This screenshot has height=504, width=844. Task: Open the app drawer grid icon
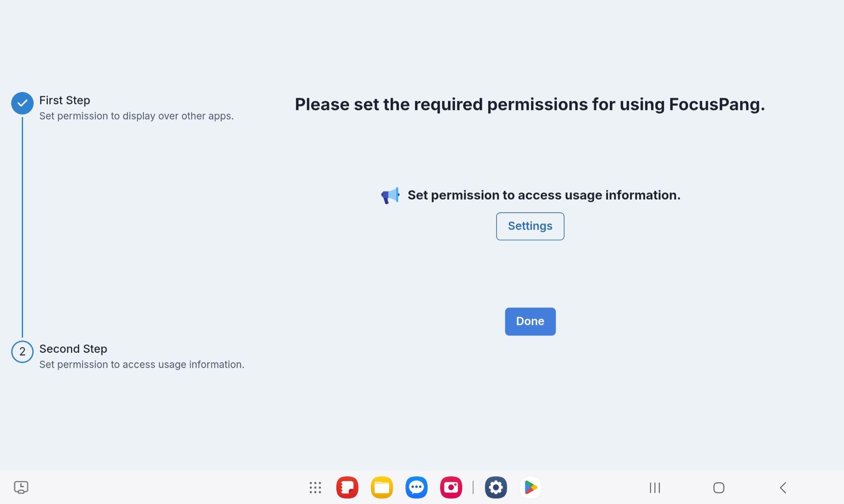315,488
